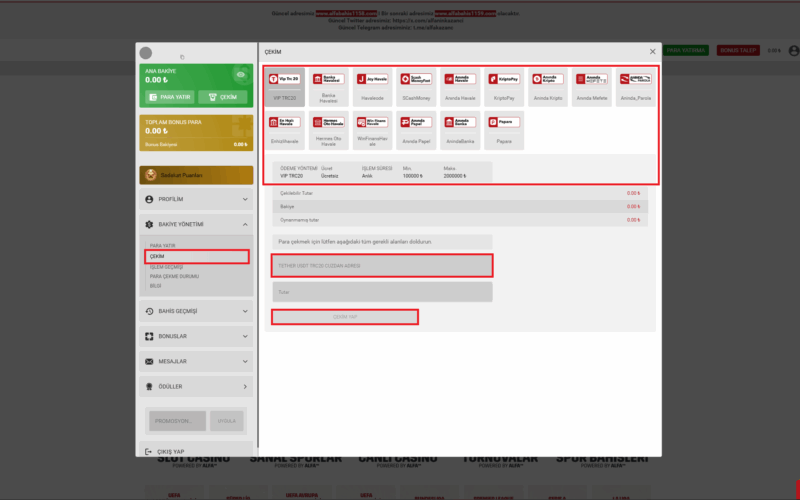Click the Profilim person icon
Screen dimensions: 800x500
coord(149,199)
